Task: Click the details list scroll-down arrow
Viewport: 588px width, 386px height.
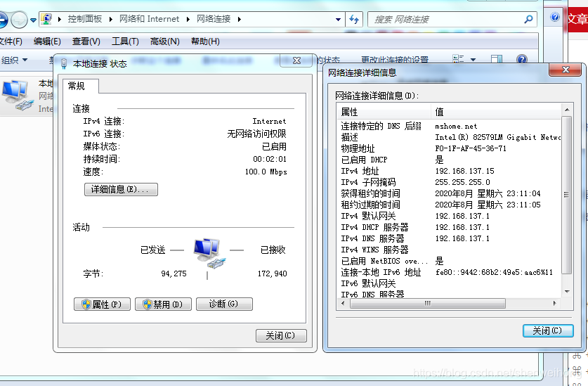Action: point(567,292)
